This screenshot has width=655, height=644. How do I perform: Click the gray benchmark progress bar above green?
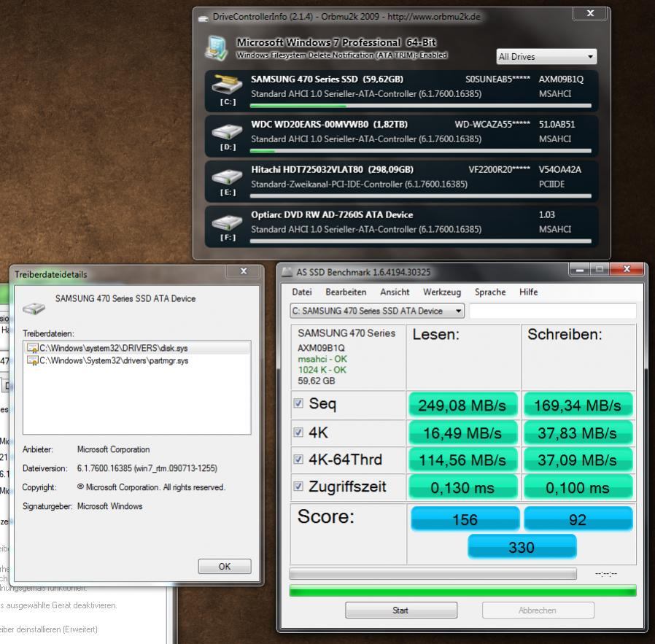[433, 574]
